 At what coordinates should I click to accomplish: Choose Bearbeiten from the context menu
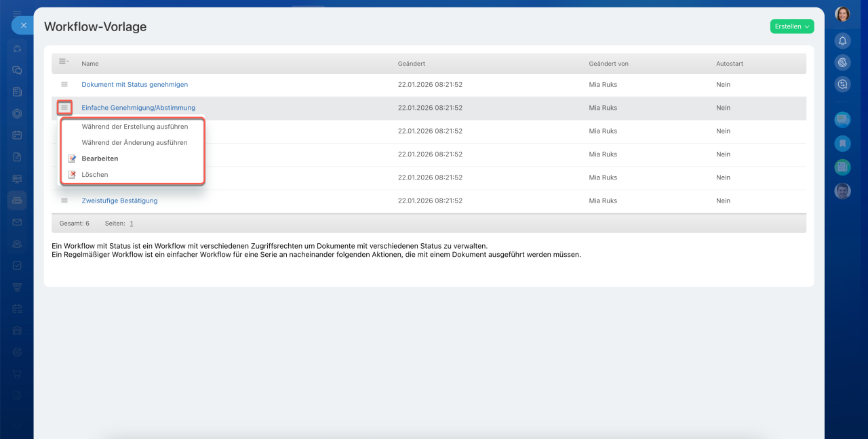point(100,159)
